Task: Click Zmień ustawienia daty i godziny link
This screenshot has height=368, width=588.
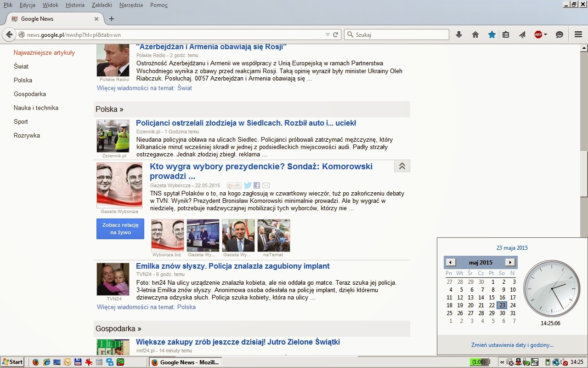Action: coord(512,345)
